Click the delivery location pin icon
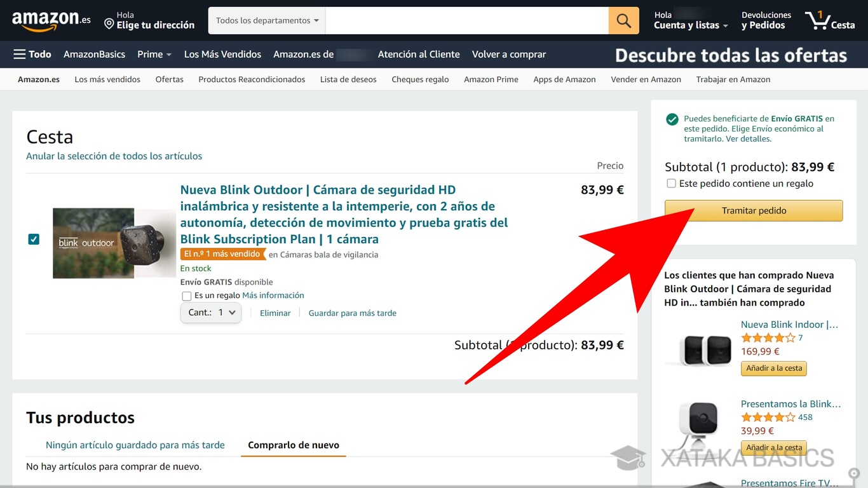The height and width of the screenshot is (488, 868). tap(109, 24)
